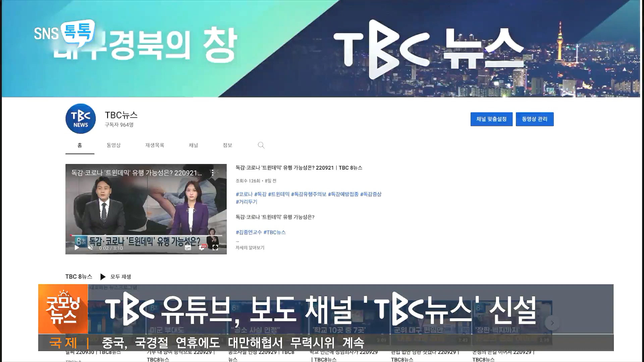Open featured video title 독감·코로나 트윈데믹 link

(x=299, y=168)
